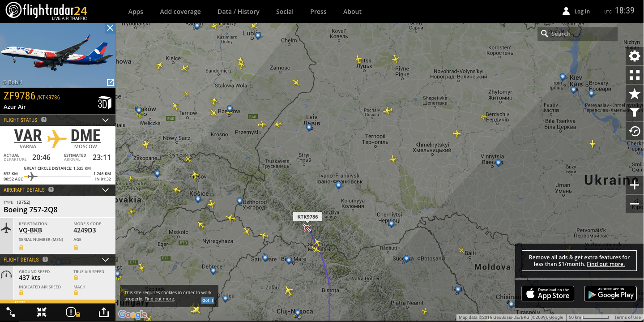
Task: Toggle follow aircraft center icon
Action: 42,312
